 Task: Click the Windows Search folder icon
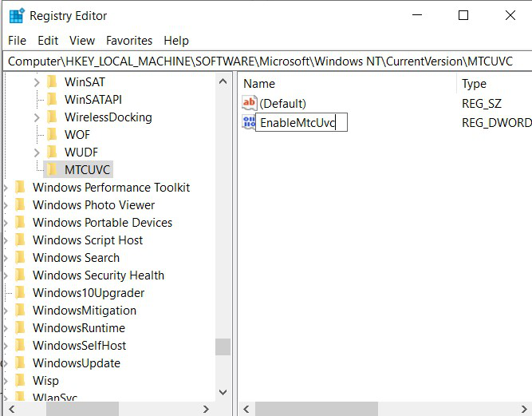point(20,257)
